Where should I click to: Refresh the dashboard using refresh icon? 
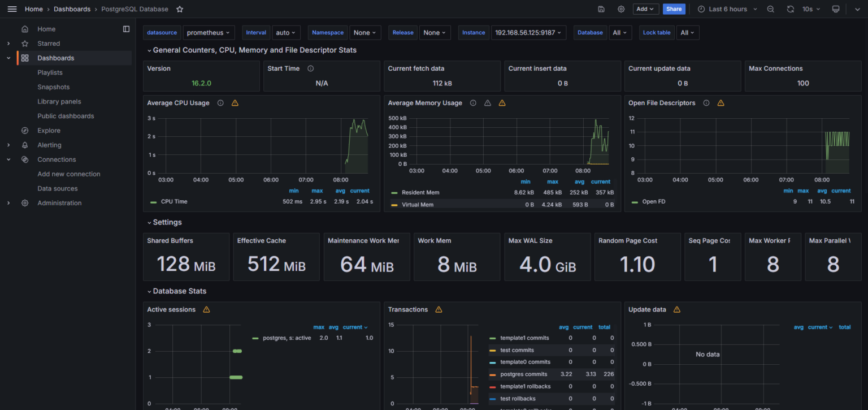(x=791, y=9)
